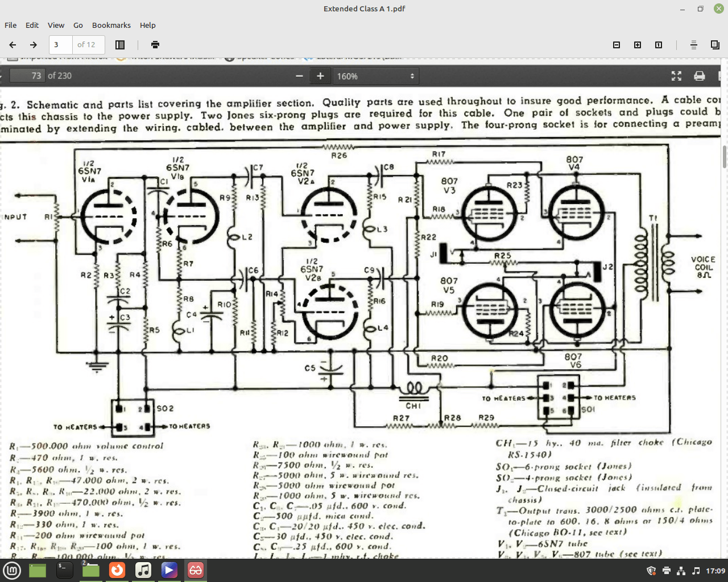Image resolution: width=728 pixels, height=582 pixels.
Task: Click the page number input field showing 3
Action: [61, 44]
